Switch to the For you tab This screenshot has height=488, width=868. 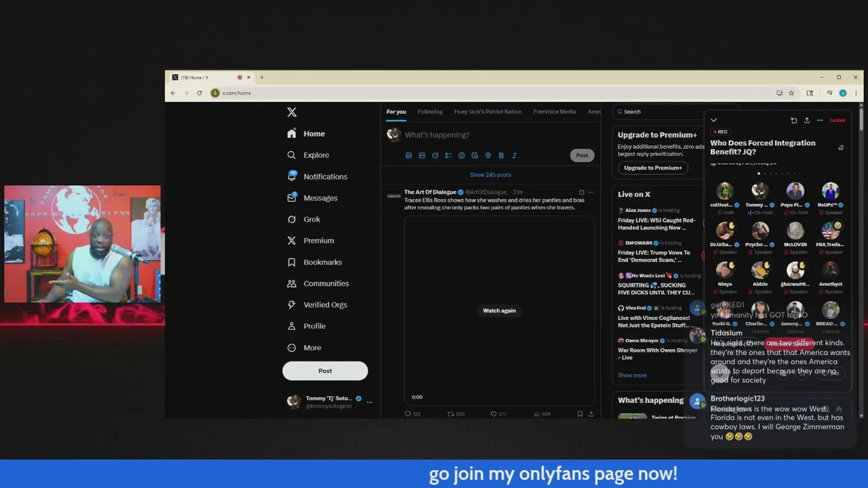coord(396,112)
